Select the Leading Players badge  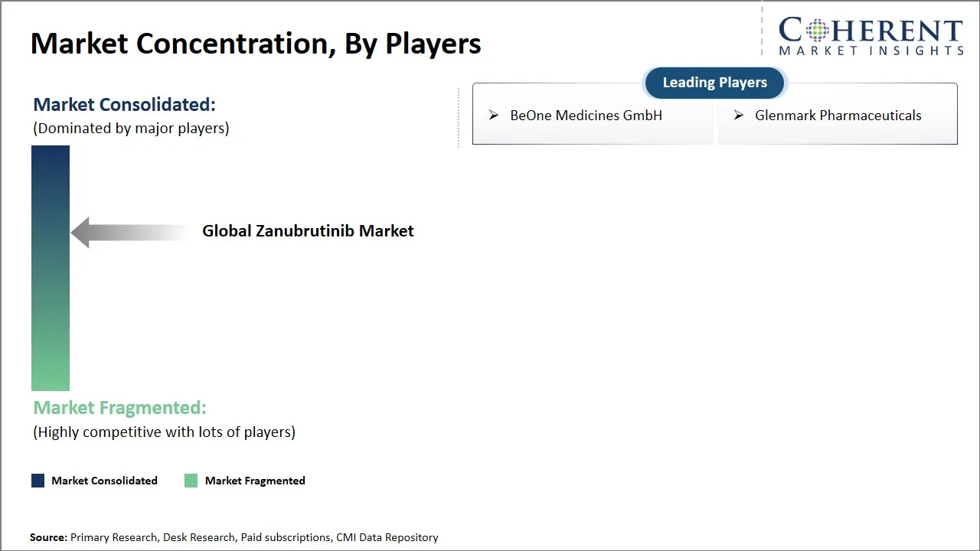tap(714, 83)
